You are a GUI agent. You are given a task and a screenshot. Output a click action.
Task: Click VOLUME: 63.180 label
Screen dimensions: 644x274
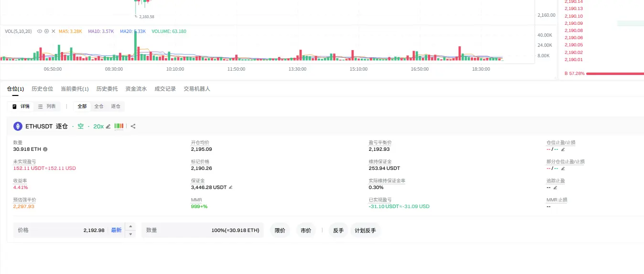169,31
